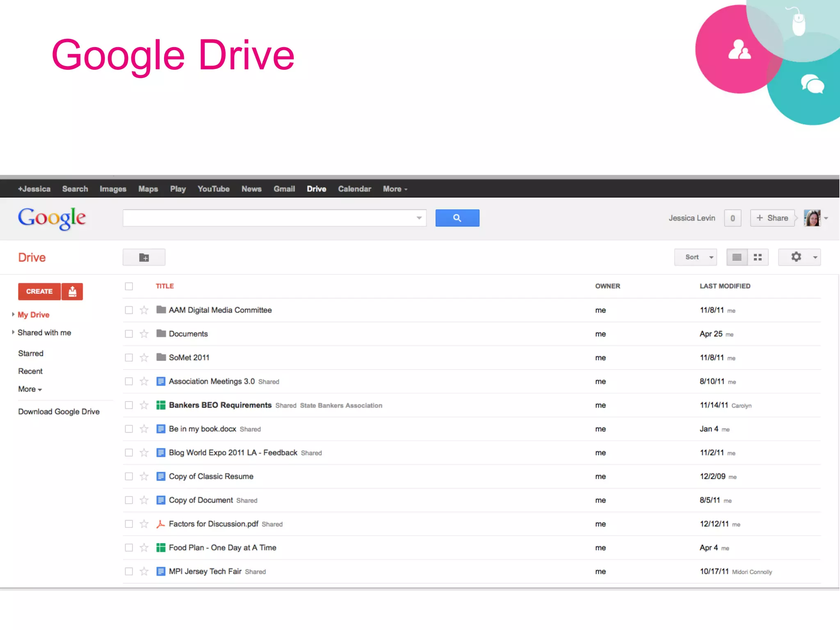Go to Images in the top bar
The image size is (840, 630).
[x=113, y=189]
